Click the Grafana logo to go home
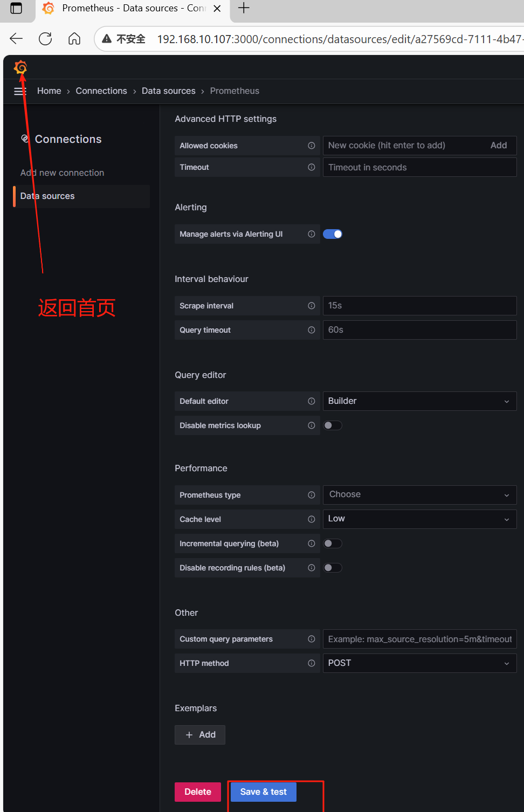Viewport: 524px width, 812px height. click(20, 68)
